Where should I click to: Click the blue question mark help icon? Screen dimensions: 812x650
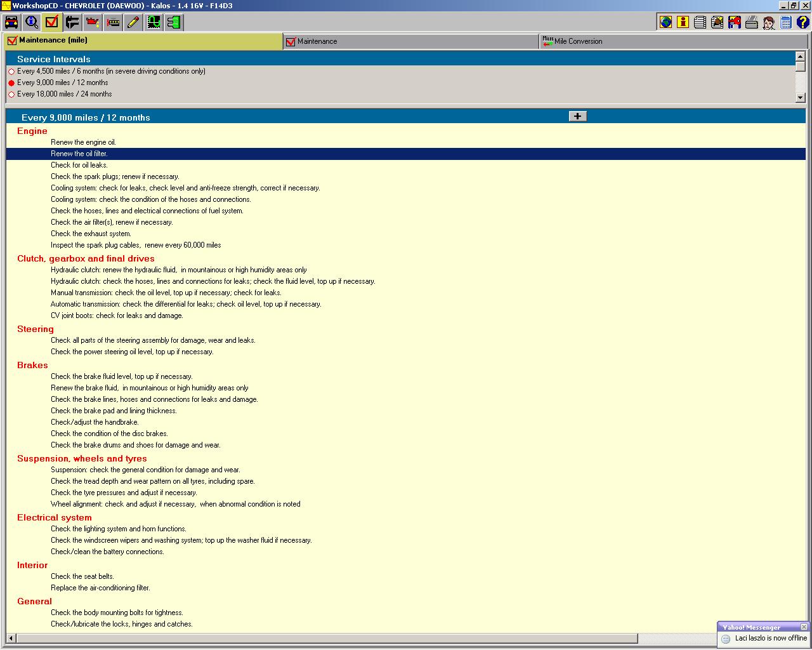tap(802, 22)
